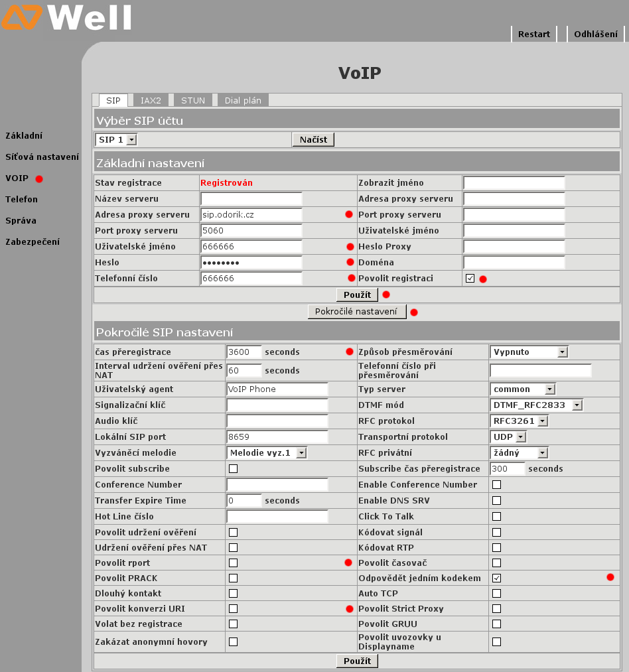Screen dimensions: 629x672
Task: Open Transportní protokol UDP dropdown
Action: 508,437
